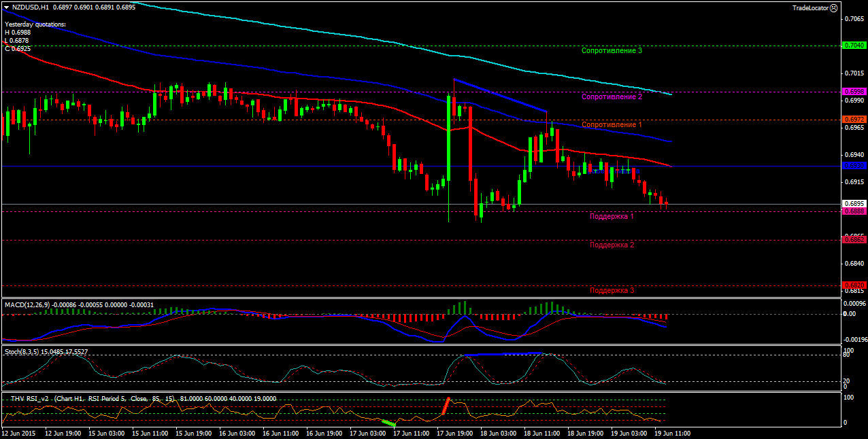
Task: Click the current price 0.6895 tag
Action: [854, 204]
